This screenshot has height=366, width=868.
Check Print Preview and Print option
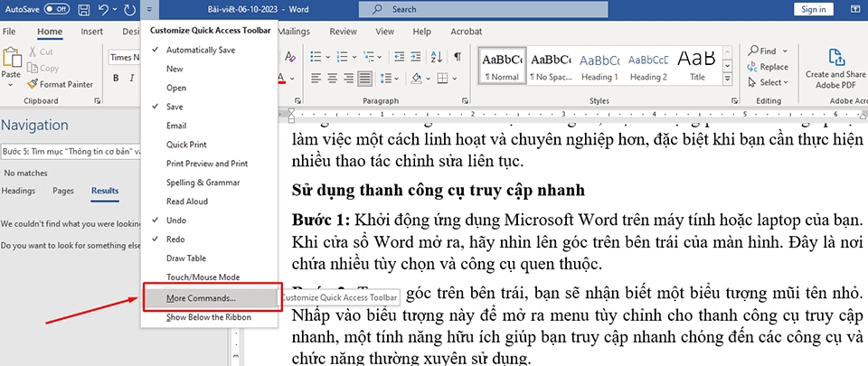click(x=209, y=164)
